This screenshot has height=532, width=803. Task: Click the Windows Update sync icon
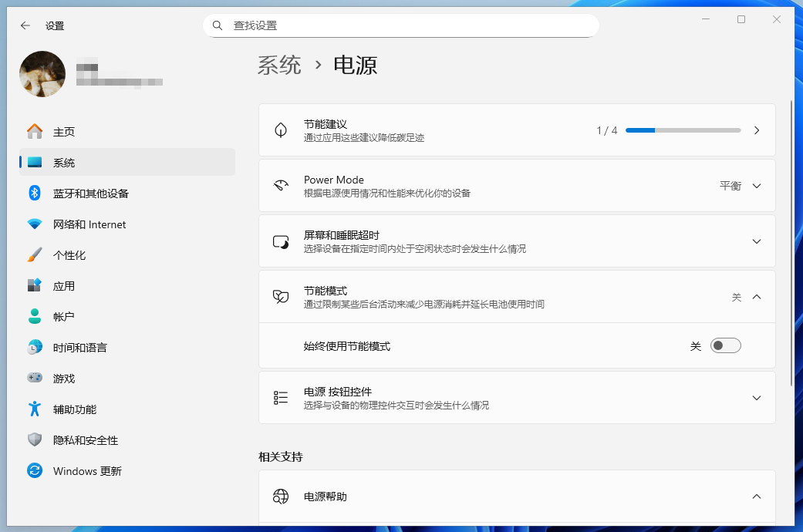tap(35, 470)
